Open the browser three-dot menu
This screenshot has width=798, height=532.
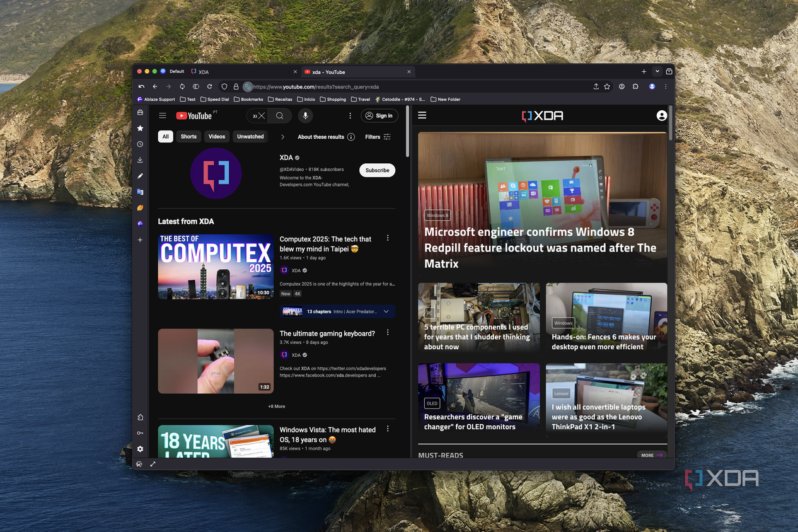(666, 86)
